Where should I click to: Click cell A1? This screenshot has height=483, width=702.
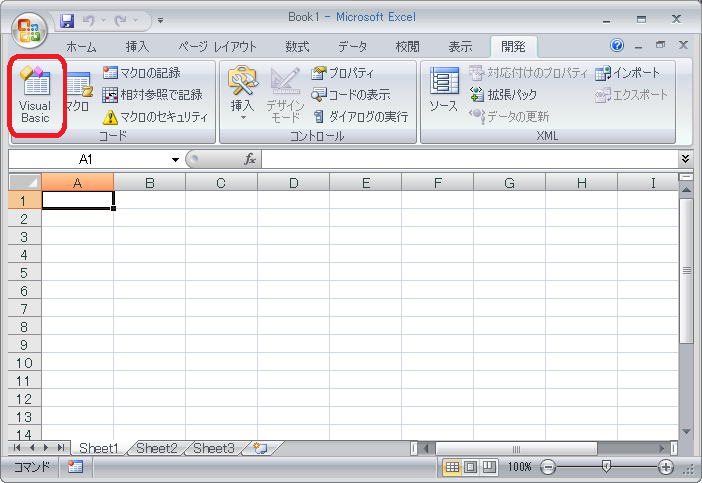pyautogui.click(x=77, y=200)
